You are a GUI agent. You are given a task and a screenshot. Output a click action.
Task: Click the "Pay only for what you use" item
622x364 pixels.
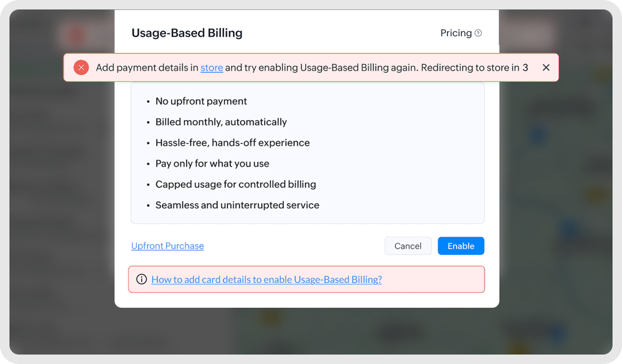tap(212, 164)
